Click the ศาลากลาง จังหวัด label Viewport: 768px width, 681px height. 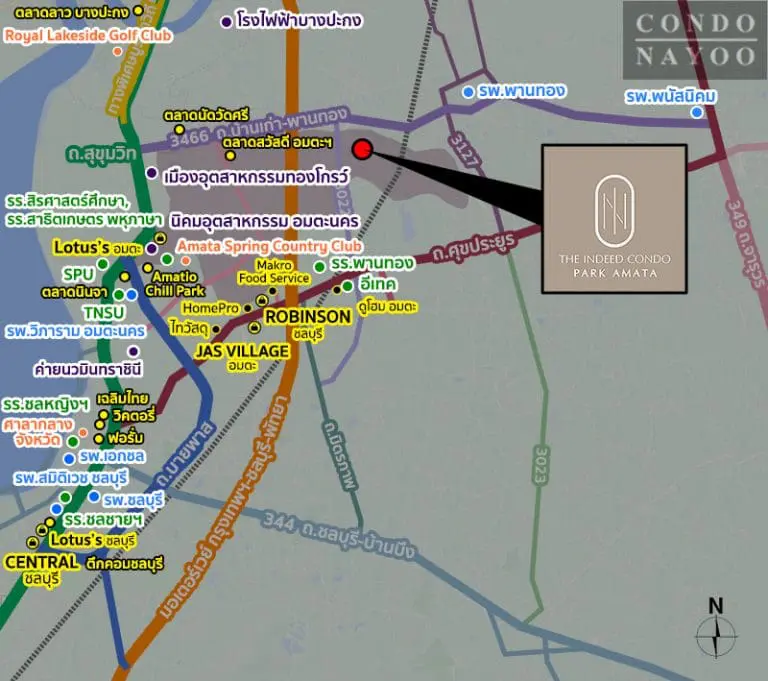[38, 432]
